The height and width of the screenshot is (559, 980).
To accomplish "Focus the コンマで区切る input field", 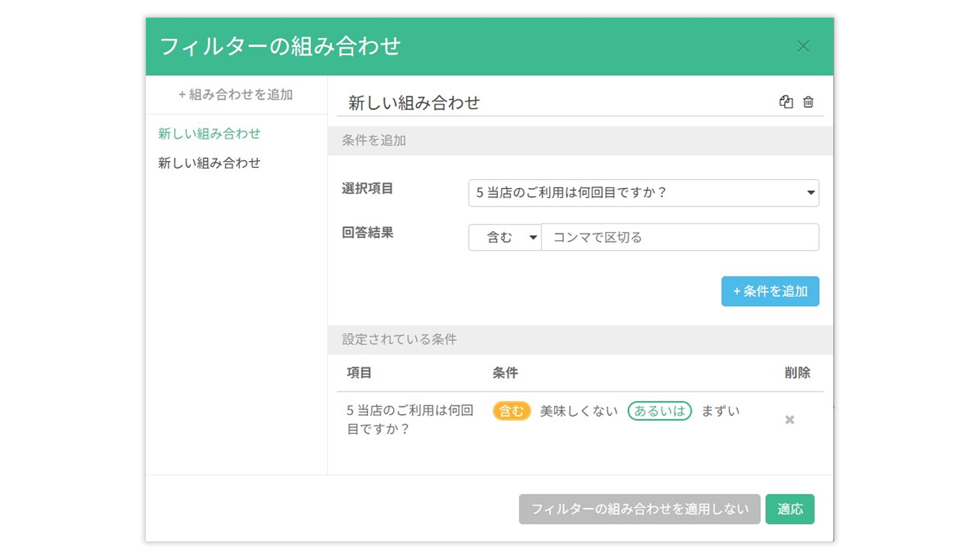I will [x=680, y=237].
